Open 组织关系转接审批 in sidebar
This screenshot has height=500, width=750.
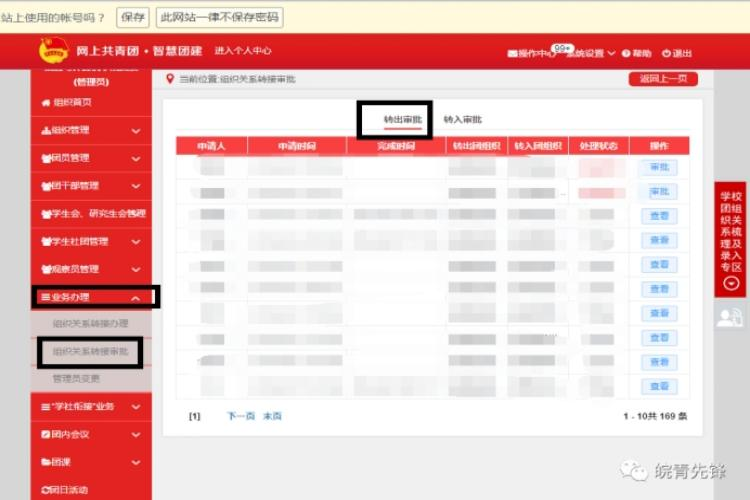(90, 352)
